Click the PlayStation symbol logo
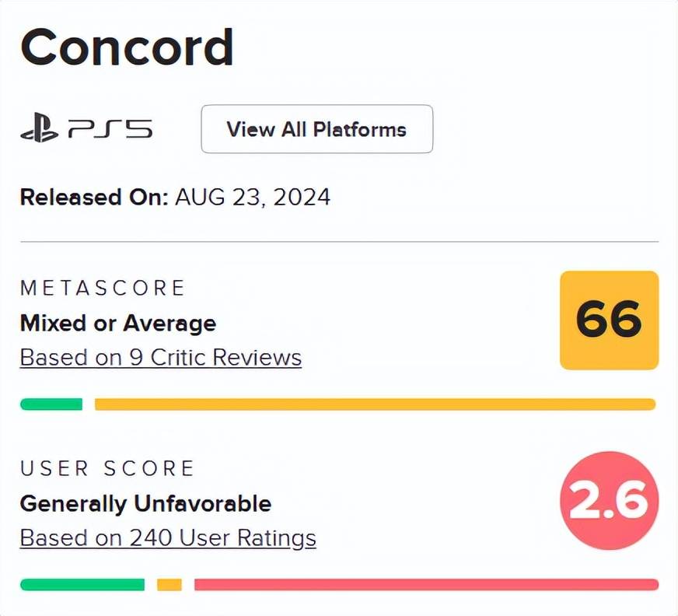678x616 pixels. [40, 129]
